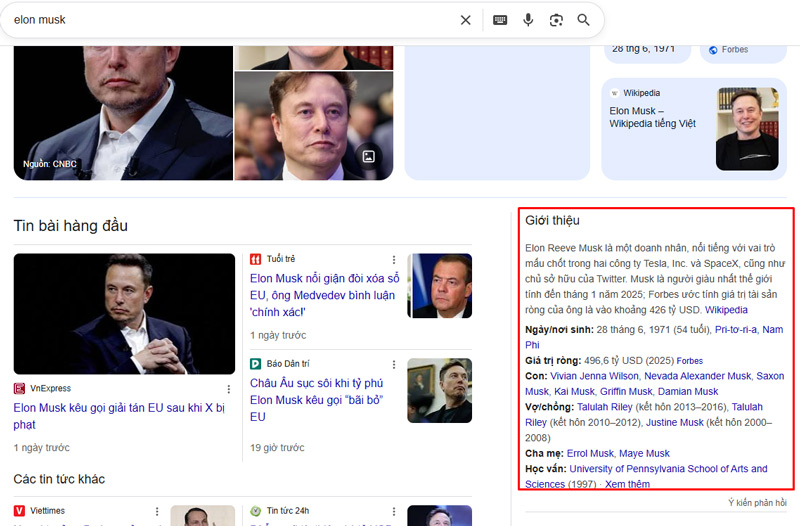Open the large CNBC source photo of Elon Musk

point(123,113)
